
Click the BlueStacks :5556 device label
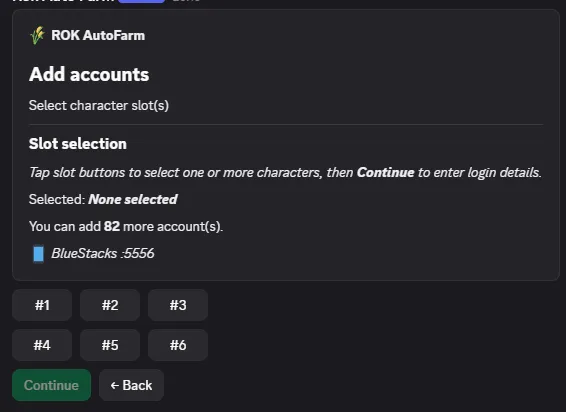(103, 253)
